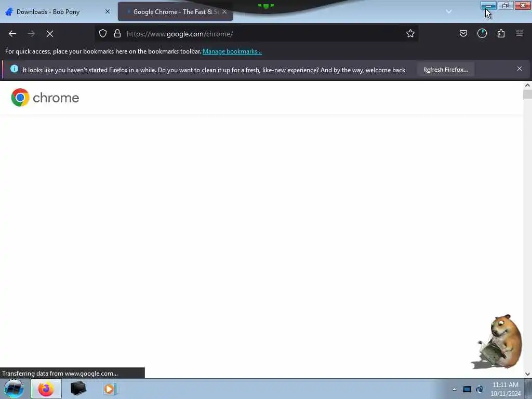Click the monitor icon in system tray
This screenshot has height=399, width=532.
pos(467,389)
